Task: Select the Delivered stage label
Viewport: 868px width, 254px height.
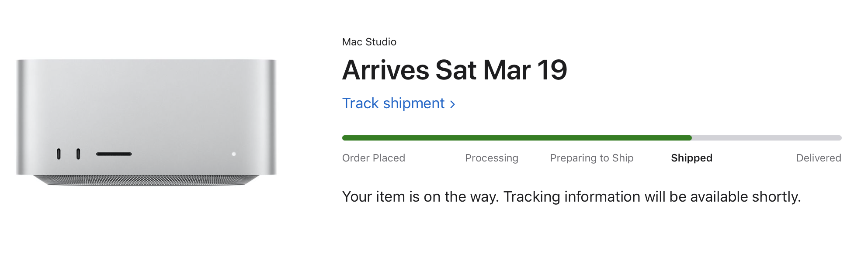Action: coord(818,158)
